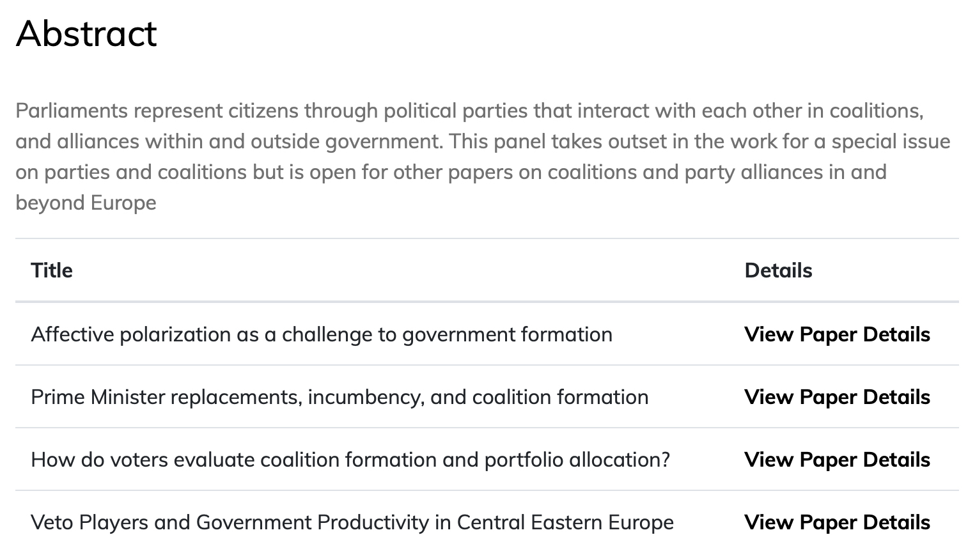Viewport: 968px width, 560px height.
Task: Click 'beyond Europe' ending the abstract
Action: point(86,203)
